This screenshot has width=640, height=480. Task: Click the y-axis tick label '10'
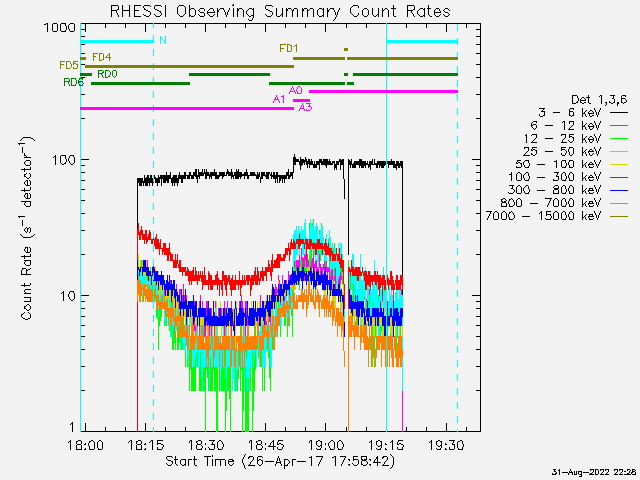point(68,296)
